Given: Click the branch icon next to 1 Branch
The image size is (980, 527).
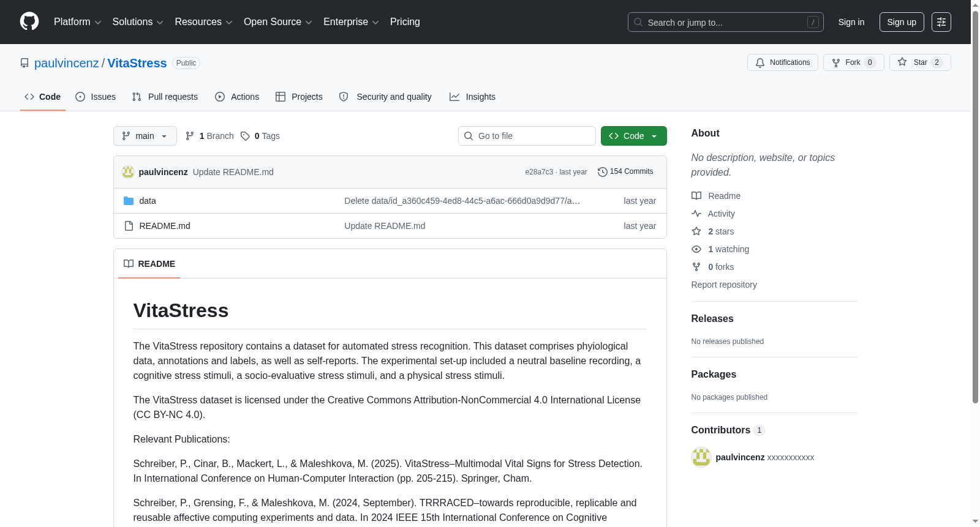Looking at the screenshot, I should 190,136.
